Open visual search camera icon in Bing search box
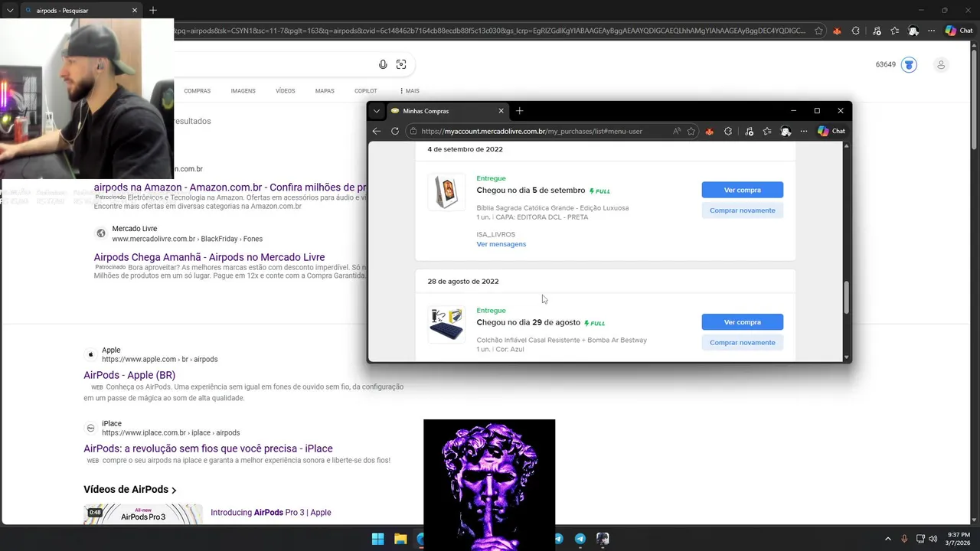 click(401, 65)
